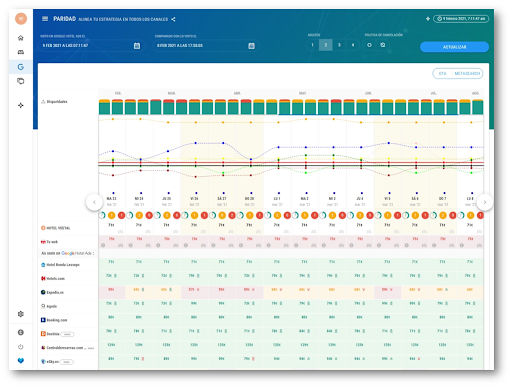Toggle first cancellation policy option
The width and height of the screenshot is (512, 388).
pyautogui.click(x=369, y=45)
